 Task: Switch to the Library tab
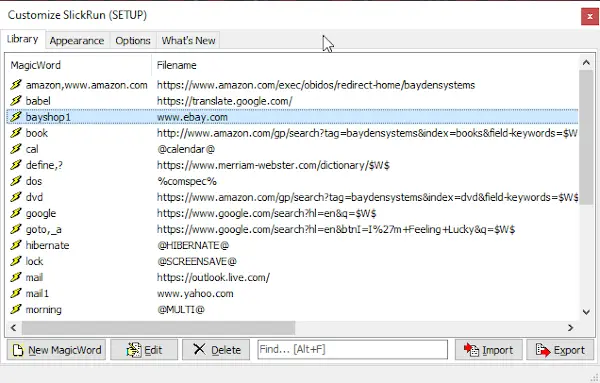point(23,39)
